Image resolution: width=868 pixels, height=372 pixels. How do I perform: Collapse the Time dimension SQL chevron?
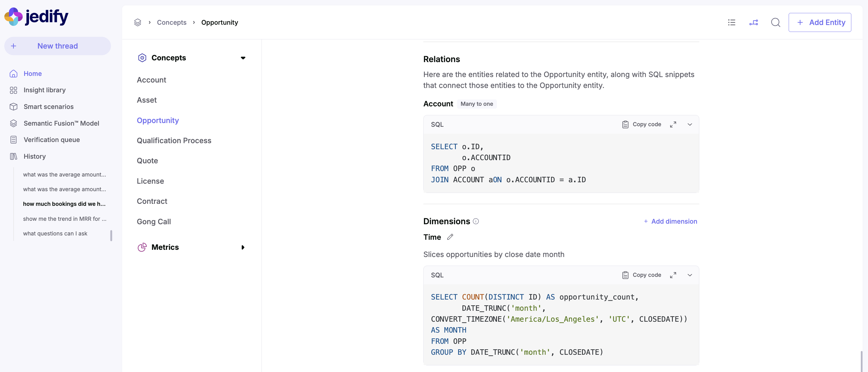click(x=690, y=275)
